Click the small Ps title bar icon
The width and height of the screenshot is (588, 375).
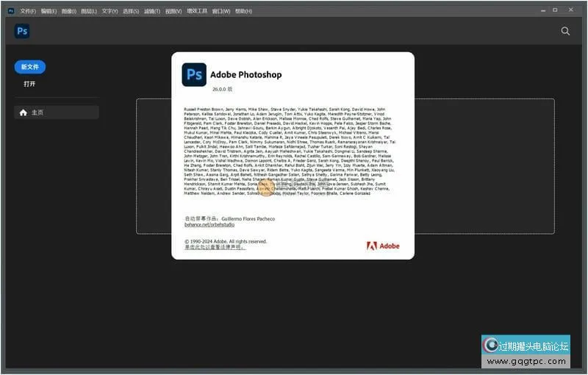pos(11,11)
